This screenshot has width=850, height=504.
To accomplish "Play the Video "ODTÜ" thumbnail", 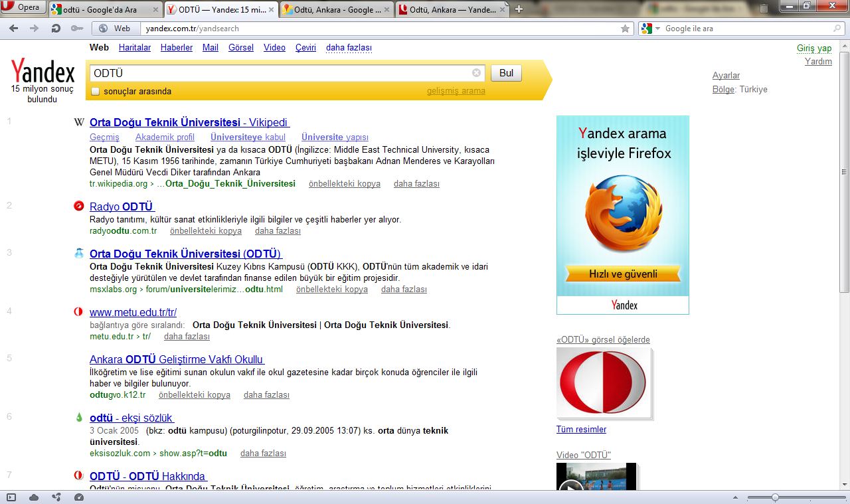I will (x=596, y=476).
